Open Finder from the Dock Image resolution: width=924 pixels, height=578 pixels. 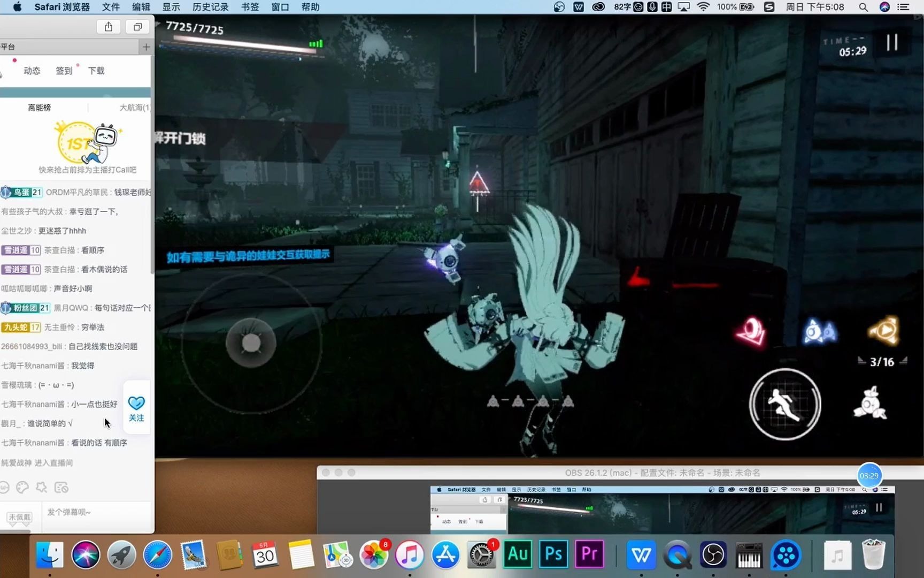click(50, 554)
